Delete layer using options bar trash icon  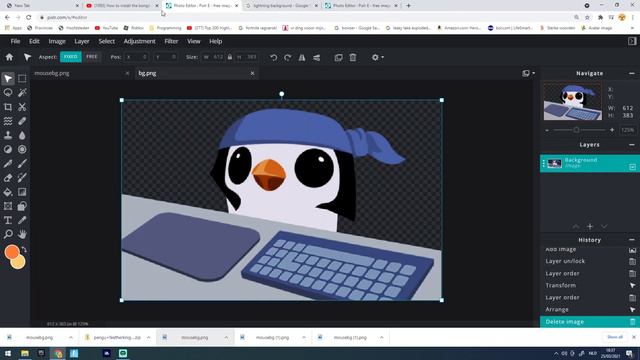[353, 58]
